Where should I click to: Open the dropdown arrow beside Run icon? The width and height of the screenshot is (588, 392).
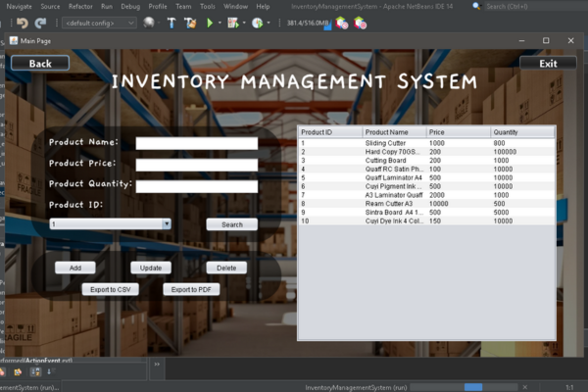[x=220, y=23]
